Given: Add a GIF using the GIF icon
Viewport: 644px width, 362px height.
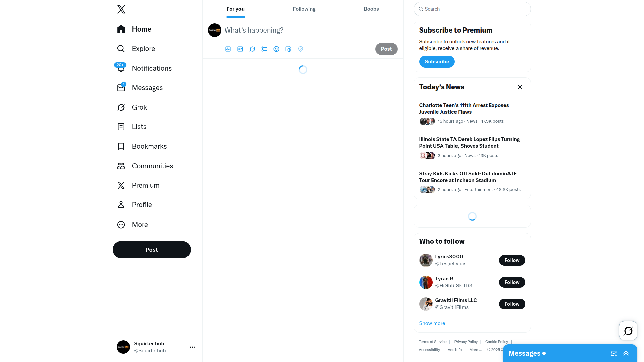Looking at the screenshot, I should coord(240,49).
